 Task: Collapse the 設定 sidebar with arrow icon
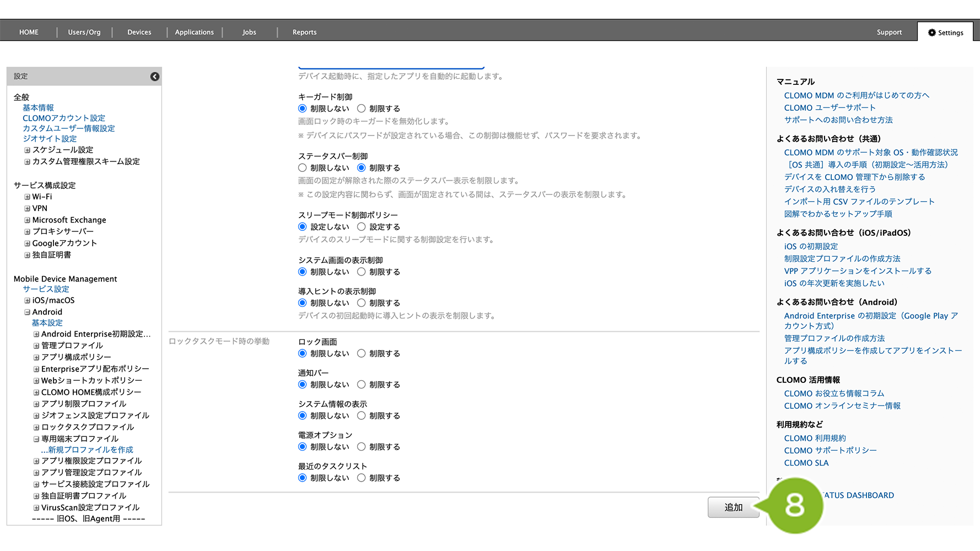[x=155, y=77]
